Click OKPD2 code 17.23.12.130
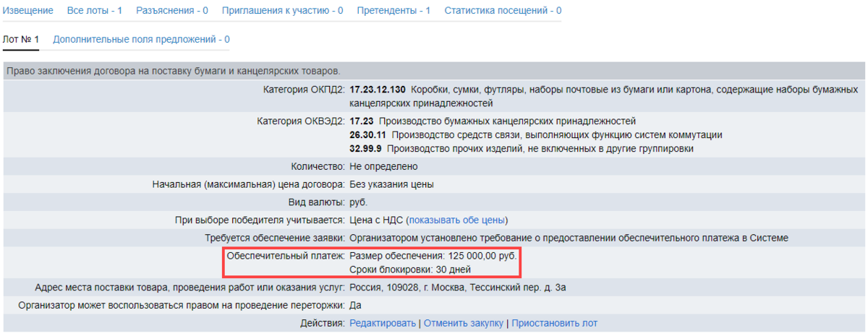This screenshot has height=336, width=868. point(377,90)
